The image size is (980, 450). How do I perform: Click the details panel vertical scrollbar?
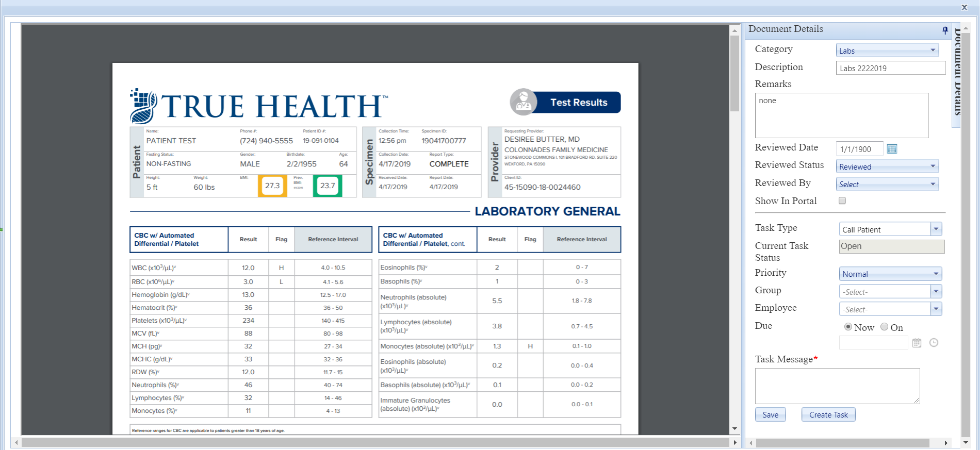click(966, 235)
